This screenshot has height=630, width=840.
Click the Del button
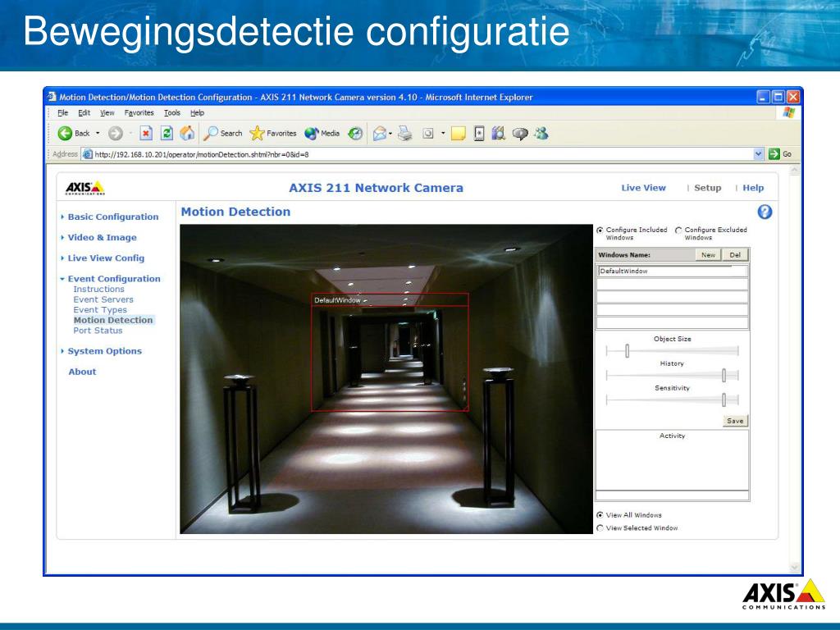coord(735,255)
